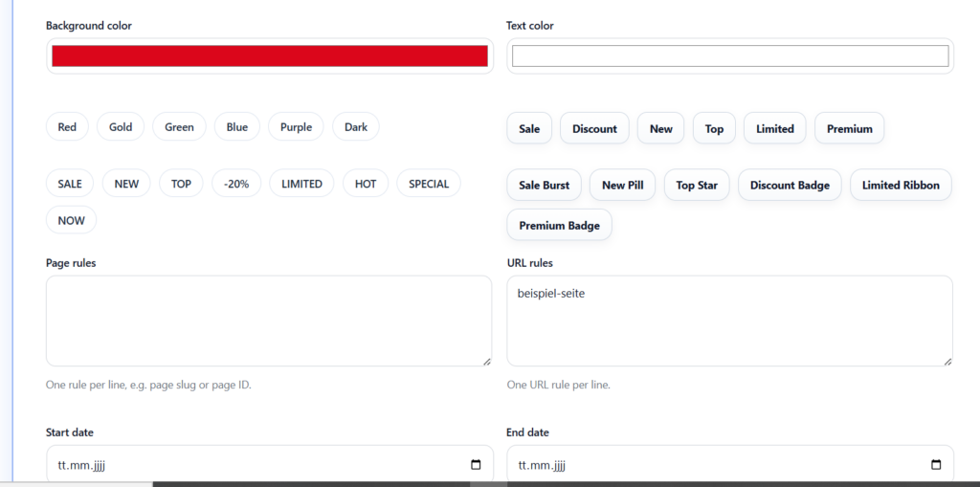
Task: Apply the SALE text preset
Action: point(70,184)
